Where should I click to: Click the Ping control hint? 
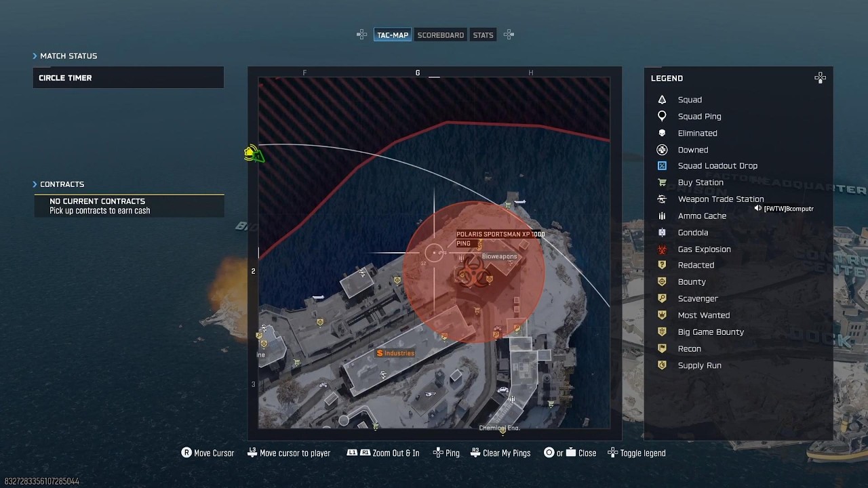(446, 453)
